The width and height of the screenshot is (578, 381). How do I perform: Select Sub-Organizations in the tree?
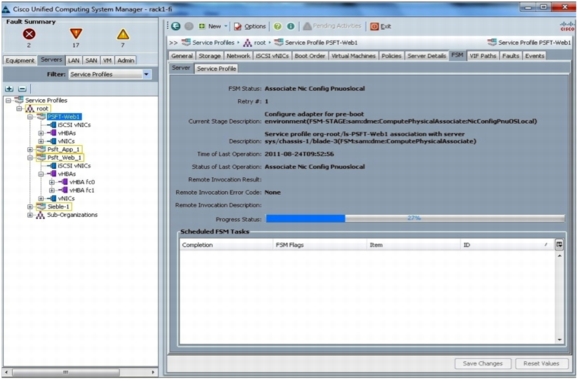coord(72,215)
